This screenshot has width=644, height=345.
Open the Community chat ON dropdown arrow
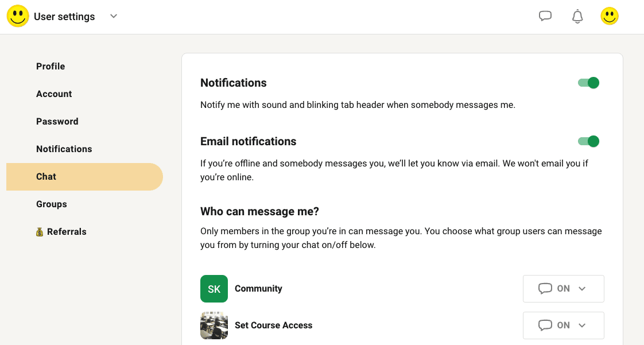click(582, 289)
